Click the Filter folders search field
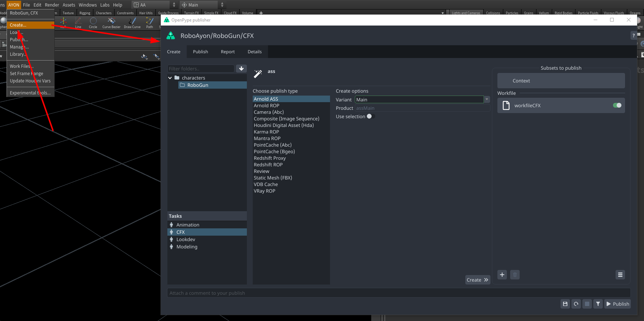This screenshot has width=644, height=321. pyautogui.click(x=201, y=69)
